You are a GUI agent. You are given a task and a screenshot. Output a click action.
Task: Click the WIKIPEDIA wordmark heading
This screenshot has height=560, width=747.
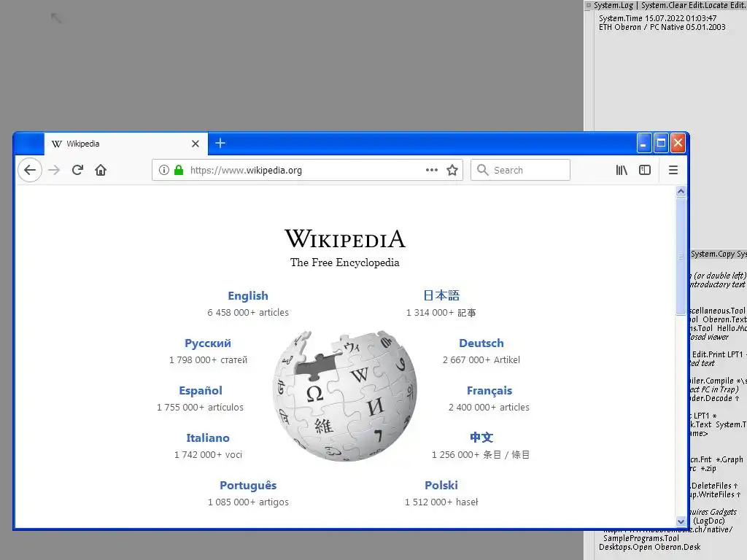click(x=345, y=238)
